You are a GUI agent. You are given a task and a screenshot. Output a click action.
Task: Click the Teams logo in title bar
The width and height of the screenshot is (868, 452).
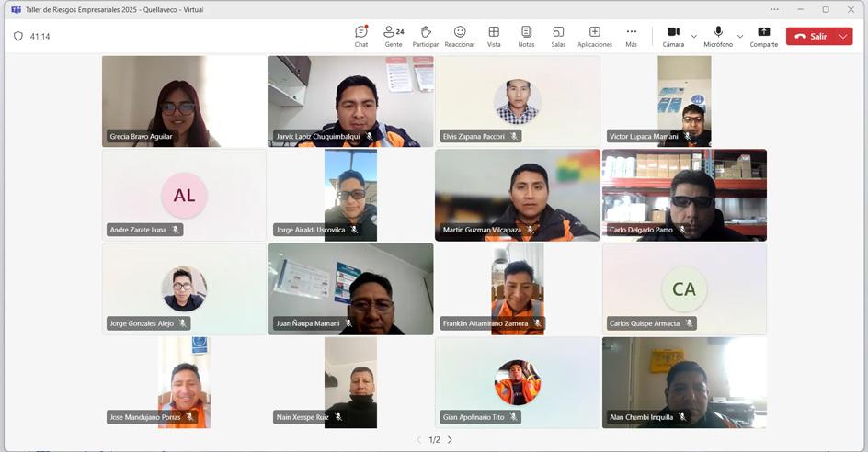[x=16, y=9]
